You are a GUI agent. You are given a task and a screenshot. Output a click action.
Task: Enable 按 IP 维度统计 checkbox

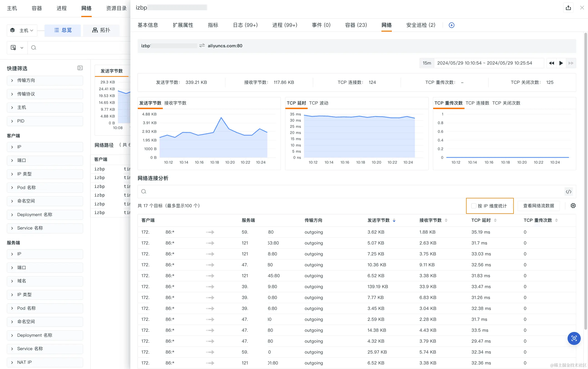[474, 206]
